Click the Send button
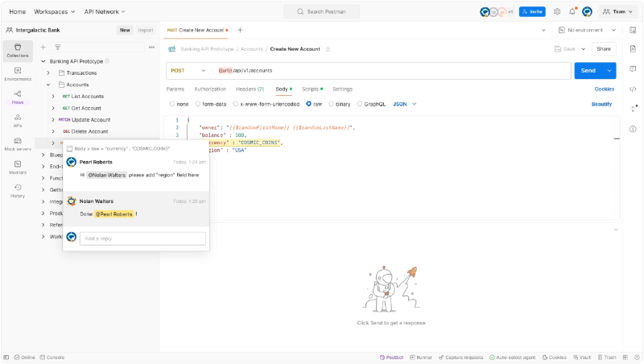Screen dimensions: 644x364 point(588,71)
